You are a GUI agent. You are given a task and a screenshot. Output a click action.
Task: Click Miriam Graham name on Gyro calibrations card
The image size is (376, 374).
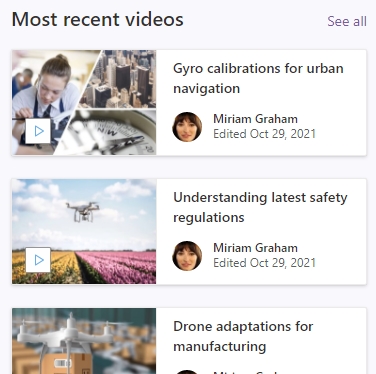255,119
